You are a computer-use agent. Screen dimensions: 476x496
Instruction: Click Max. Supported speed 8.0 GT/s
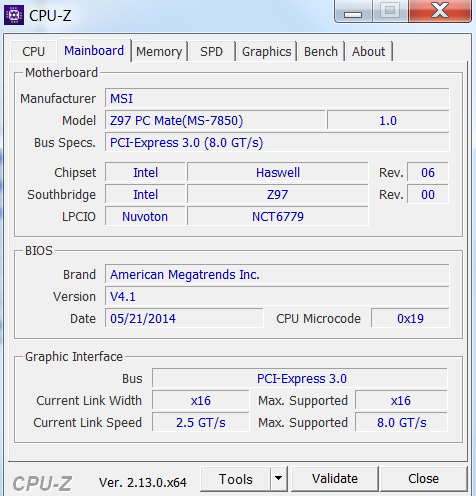pyautogui.click(x=401, y=423)
